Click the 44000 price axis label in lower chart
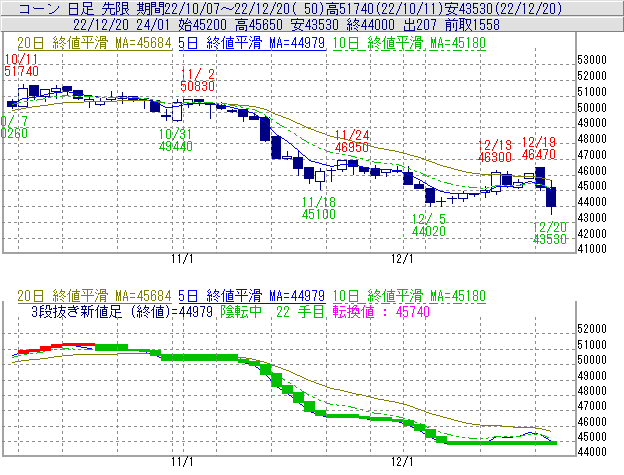Viewport: 624px width, 475px height. pos(592,452)
